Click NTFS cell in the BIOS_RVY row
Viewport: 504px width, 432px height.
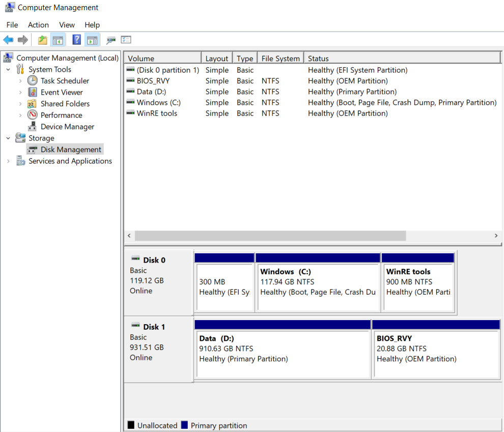tap(270, 80)
